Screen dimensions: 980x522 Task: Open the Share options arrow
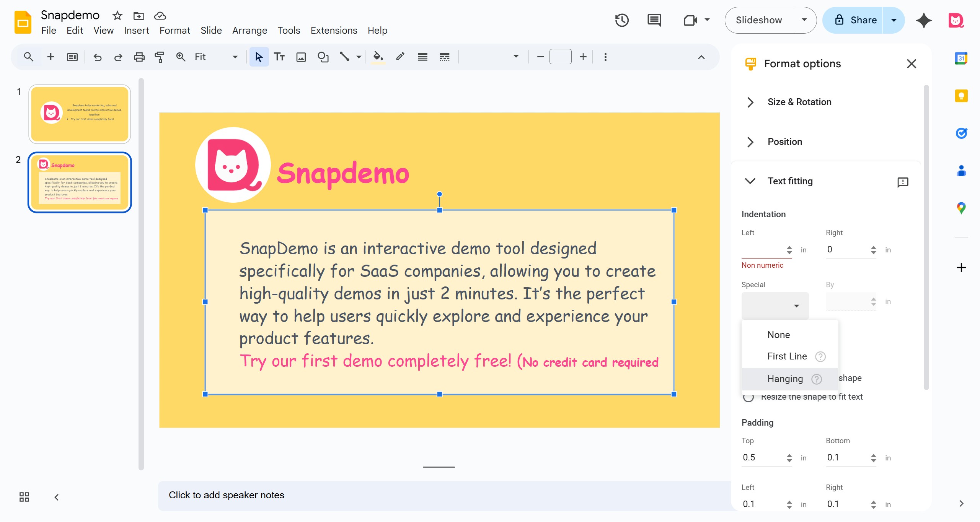coord(894,20)
